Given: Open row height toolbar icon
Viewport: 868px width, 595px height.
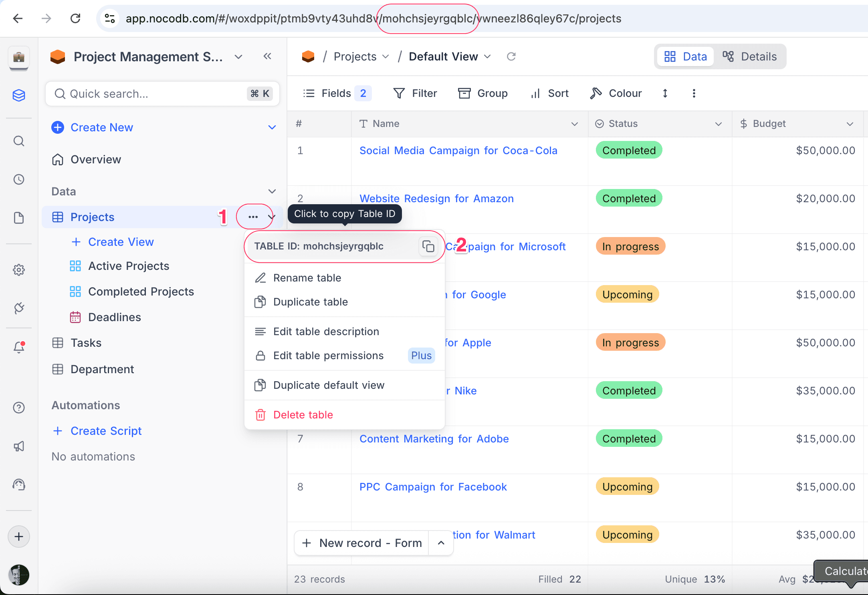Looking at the screenshot, I should [x=665, y=93].
